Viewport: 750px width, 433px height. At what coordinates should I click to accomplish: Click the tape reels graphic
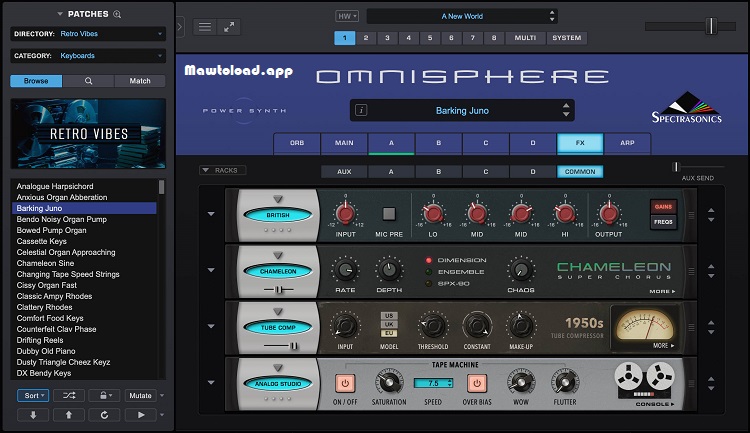(x=644, y=380)
